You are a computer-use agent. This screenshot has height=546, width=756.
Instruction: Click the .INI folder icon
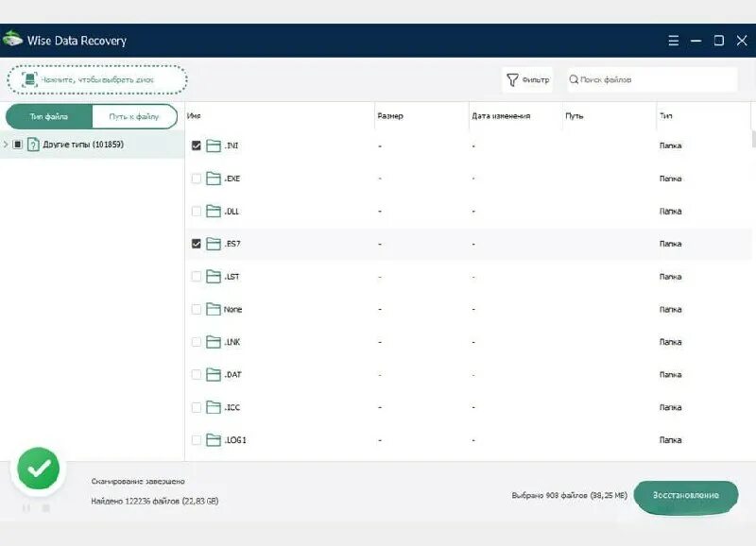(x=214, y=145)
